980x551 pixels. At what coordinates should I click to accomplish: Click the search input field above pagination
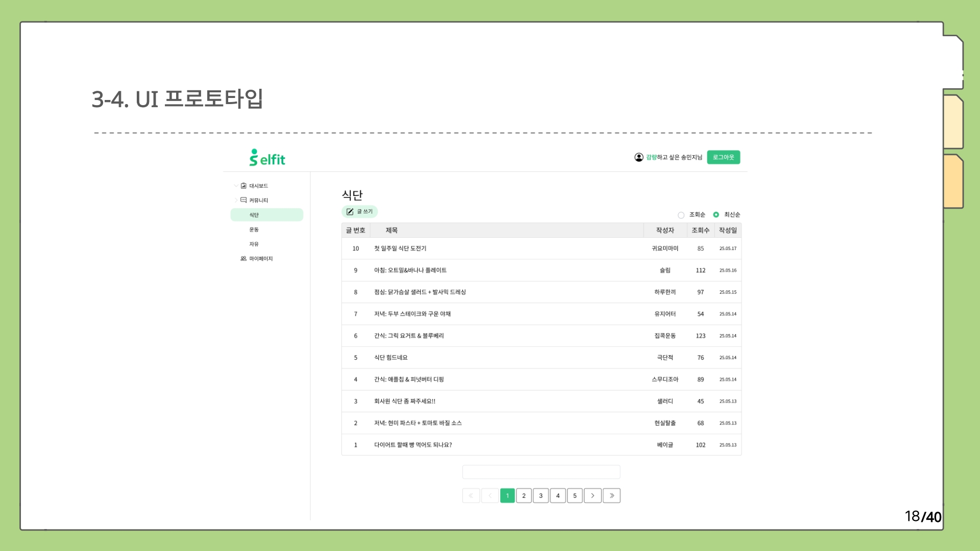(x=541, y=472)
